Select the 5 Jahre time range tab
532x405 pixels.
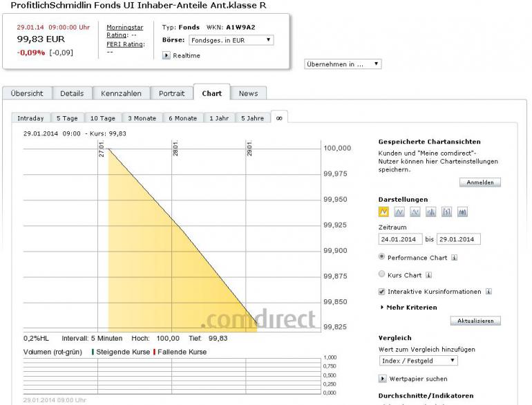(x=253, y=117)
